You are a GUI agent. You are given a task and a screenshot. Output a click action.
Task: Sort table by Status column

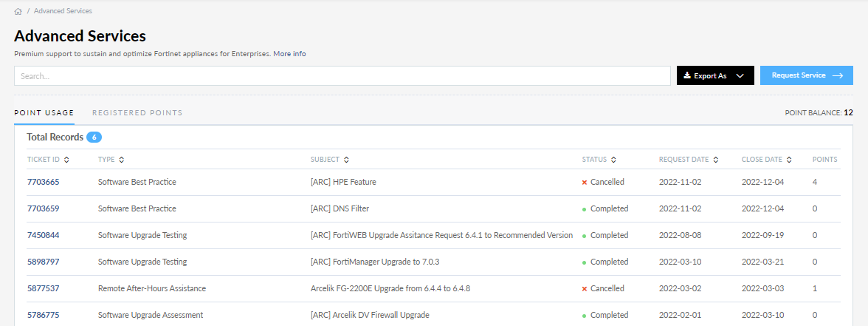tap(613, 160)
